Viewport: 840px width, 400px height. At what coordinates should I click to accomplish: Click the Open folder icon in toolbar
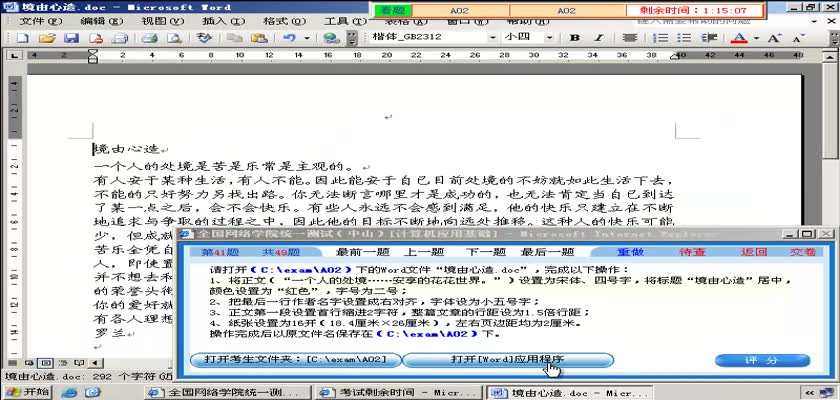[47, 38]
